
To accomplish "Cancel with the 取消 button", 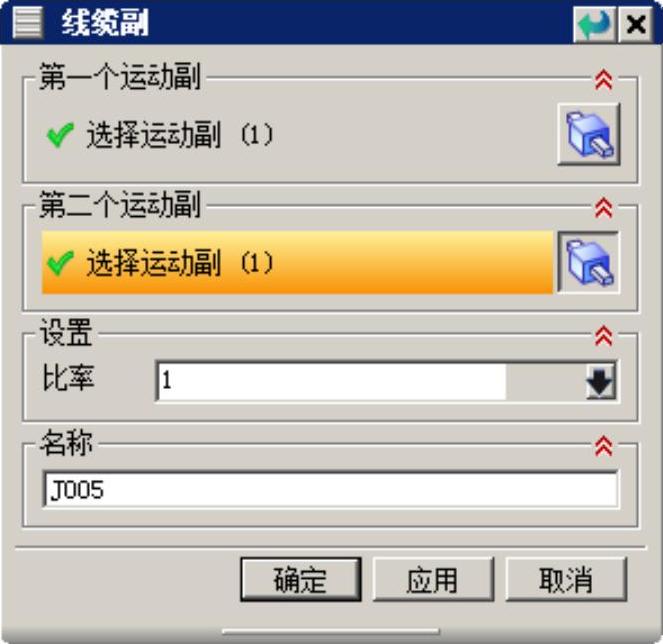I will (x=566, y=579).
